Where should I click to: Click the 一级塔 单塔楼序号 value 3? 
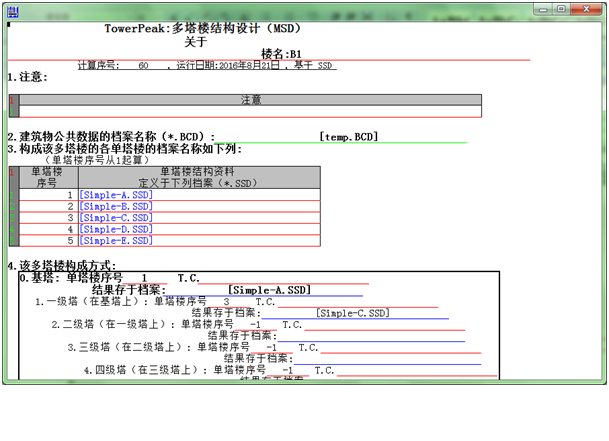tap(226, 302)
